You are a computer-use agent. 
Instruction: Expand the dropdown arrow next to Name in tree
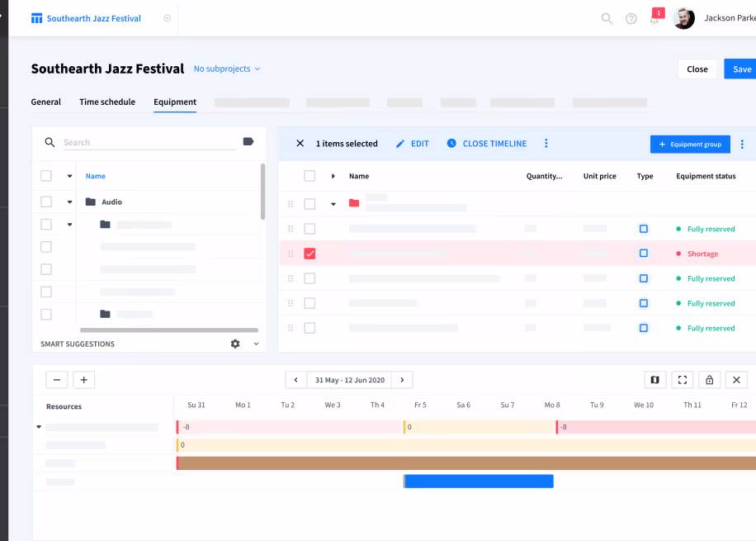coord(70,176)
